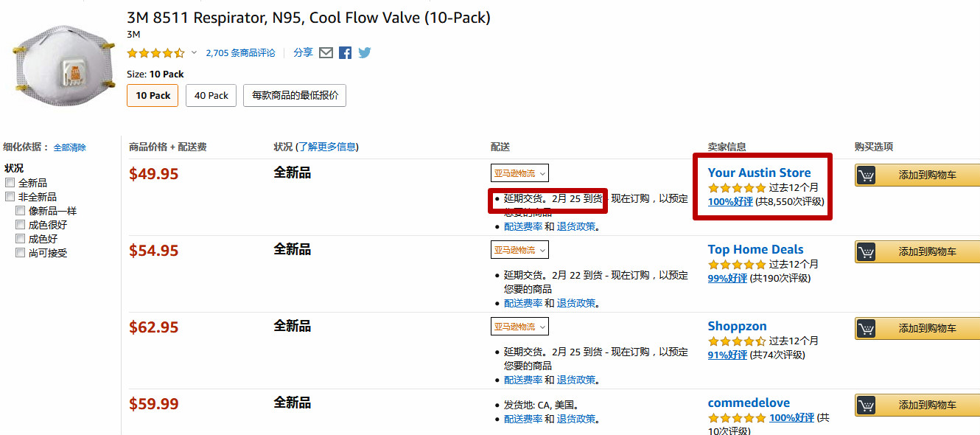The image size is (980, 435).
Task: Open 亚马逊物流 dropdown for $62.95 offer
Action: (x=519, y=327)
